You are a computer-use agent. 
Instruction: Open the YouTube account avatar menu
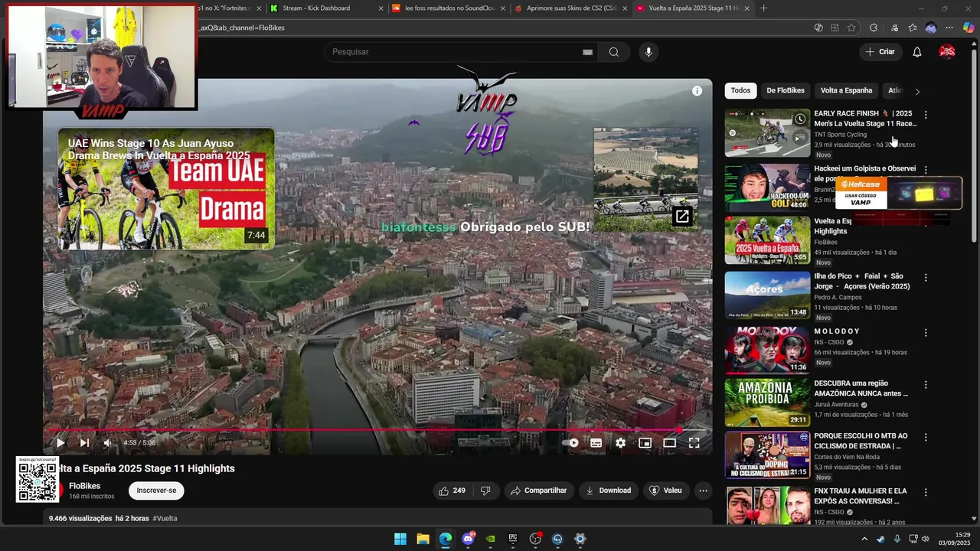click(x=947, y=52)
